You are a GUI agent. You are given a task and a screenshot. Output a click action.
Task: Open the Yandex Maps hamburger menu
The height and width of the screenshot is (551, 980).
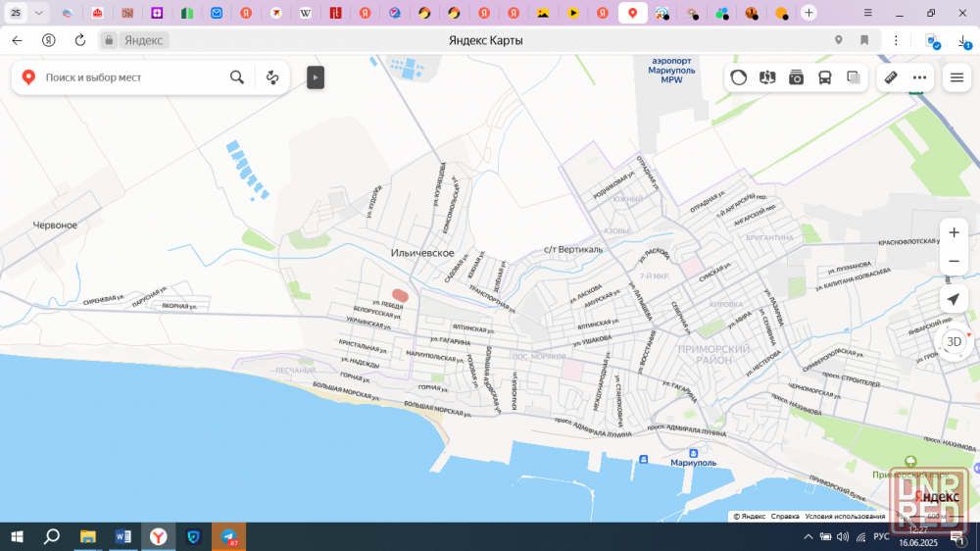[956, 77]
